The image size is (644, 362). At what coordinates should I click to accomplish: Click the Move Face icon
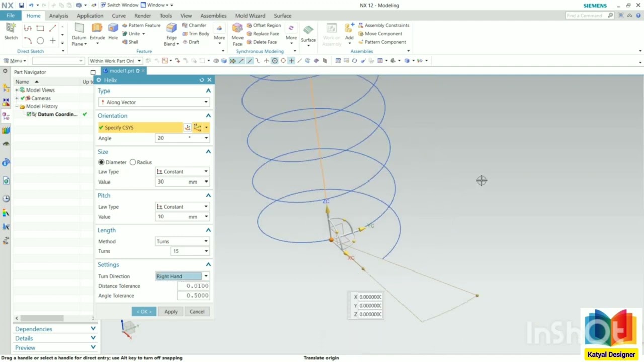tap(237, 28)
